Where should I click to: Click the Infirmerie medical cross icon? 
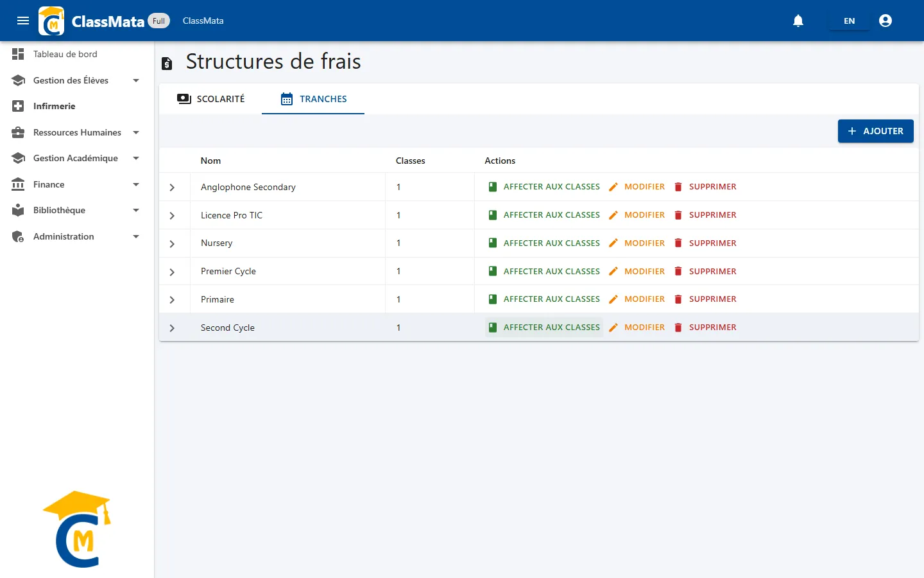(x=18, y=106)
